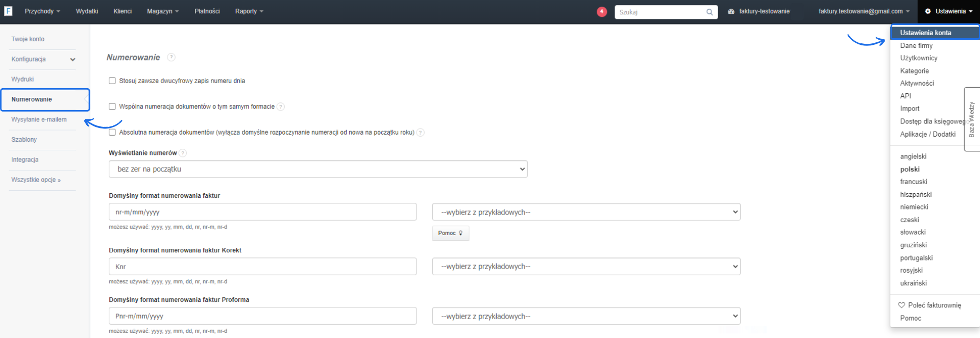Open the notifications badge showing 4

(x=602, y=11)
